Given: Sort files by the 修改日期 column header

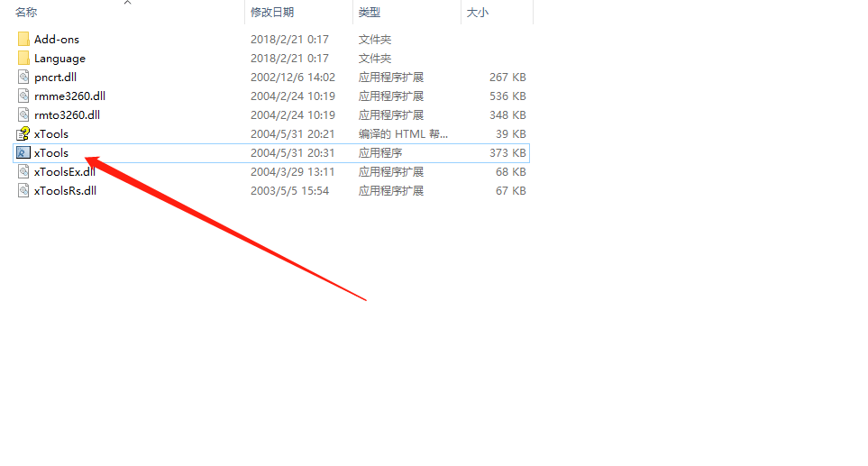Looking at the screenshot, I should pyautogui.click(x=272, y=13).
